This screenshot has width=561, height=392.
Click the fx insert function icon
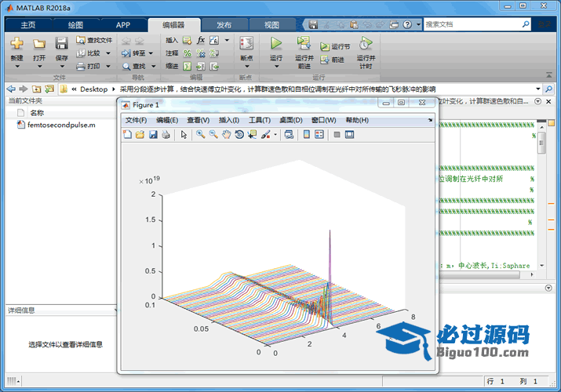(x=201, y=40)
